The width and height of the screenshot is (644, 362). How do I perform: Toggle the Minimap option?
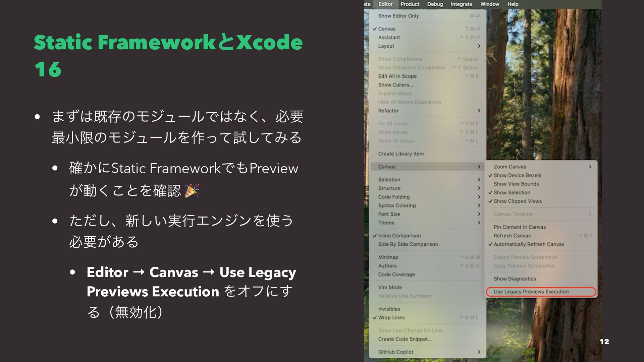(427, 257)
